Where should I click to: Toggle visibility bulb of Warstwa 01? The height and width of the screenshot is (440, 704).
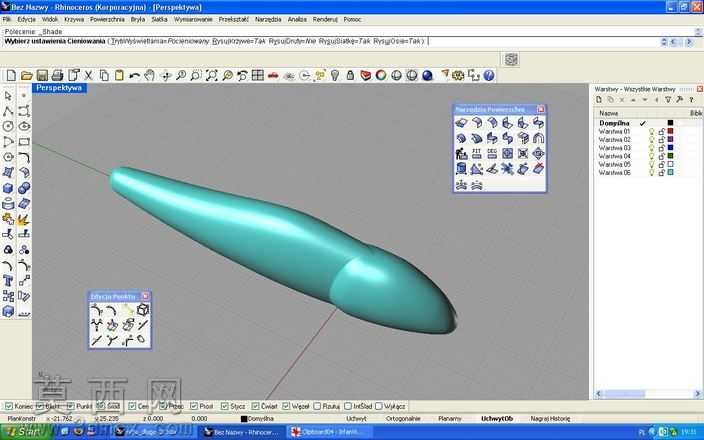pyautogui.click(x=651, y=131)
